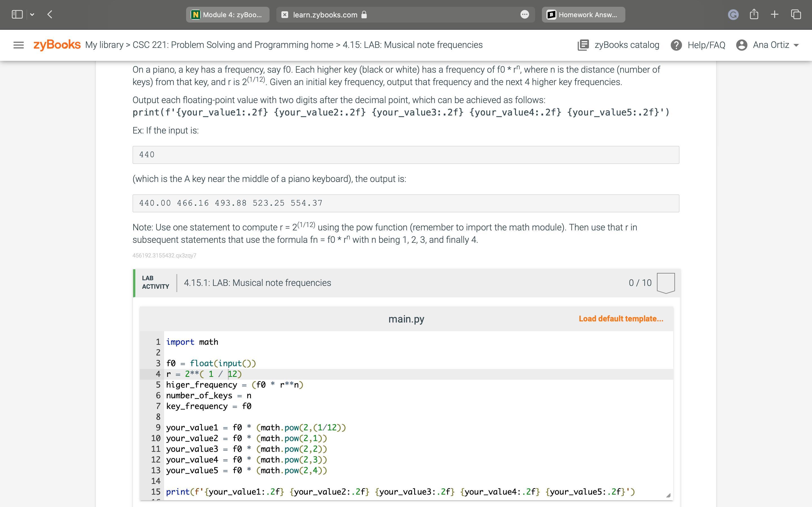The height and width of the screenshot is (507, 812).
Task: Toggle the browser sidebar icon
Action: click(17, 14)
